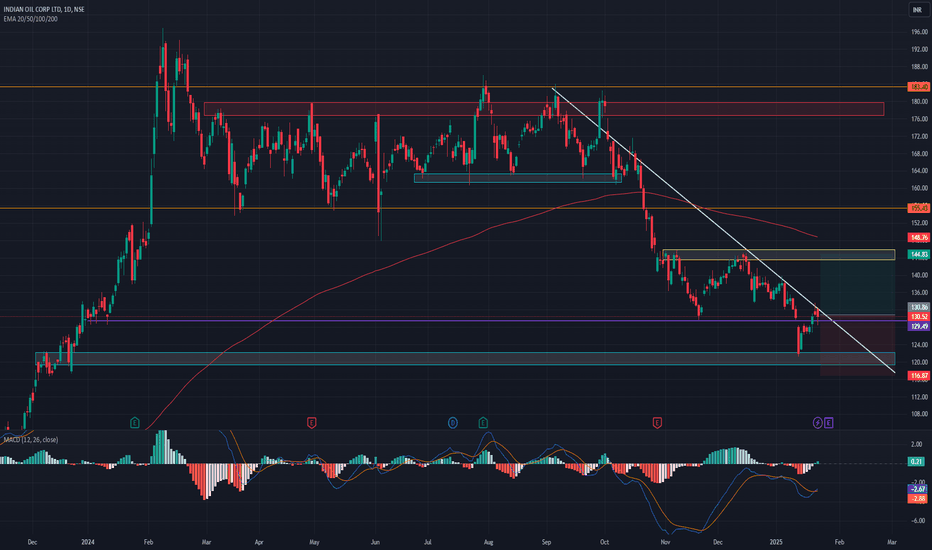This screenshot has height=550, width=932.
Task: Open the blue dividend D marker
Action: click(453, 423)
